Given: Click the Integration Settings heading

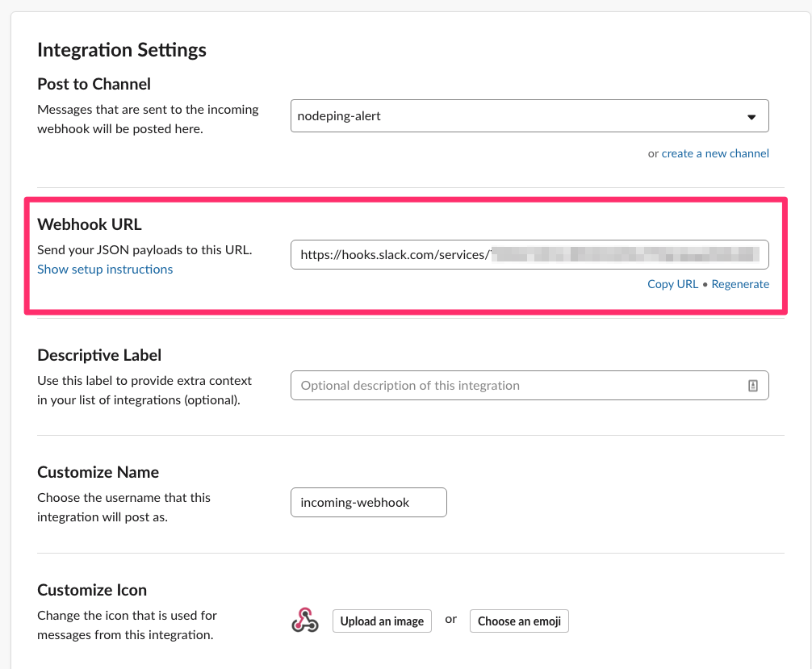Looking at the screenshot, I should 122,50.
